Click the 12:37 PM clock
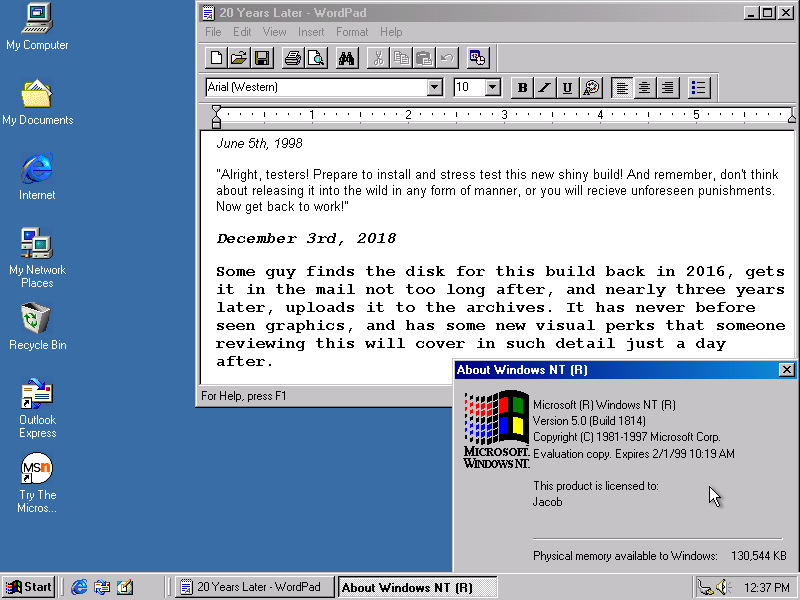Image resolution: width=800 pixels, height=600 pixels. tap(766, 588)
